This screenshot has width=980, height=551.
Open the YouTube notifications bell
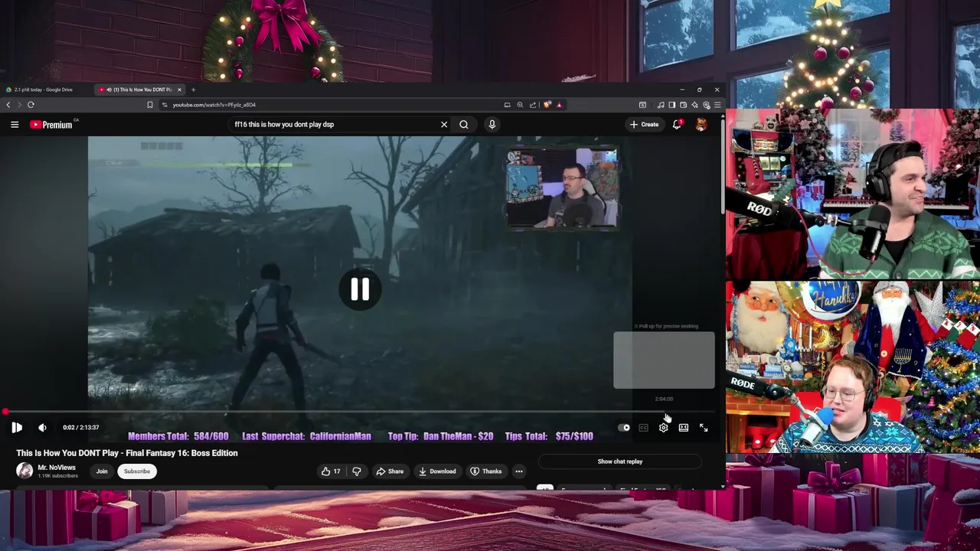(677, 124)
